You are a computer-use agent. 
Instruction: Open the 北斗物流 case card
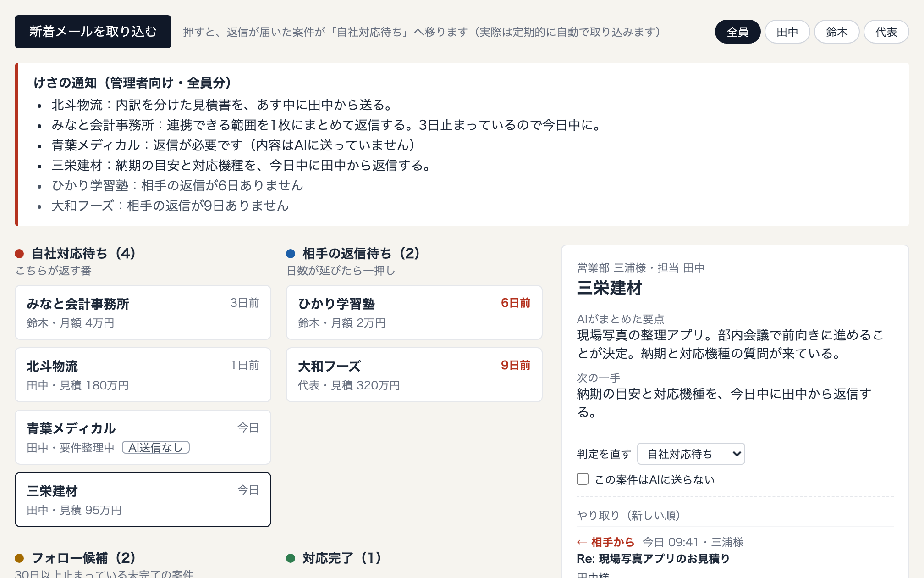(x=143, y=375)
